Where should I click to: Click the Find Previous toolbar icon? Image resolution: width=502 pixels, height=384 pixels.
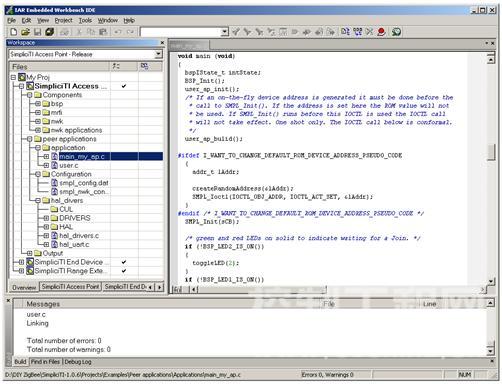[x=236, y=32]
